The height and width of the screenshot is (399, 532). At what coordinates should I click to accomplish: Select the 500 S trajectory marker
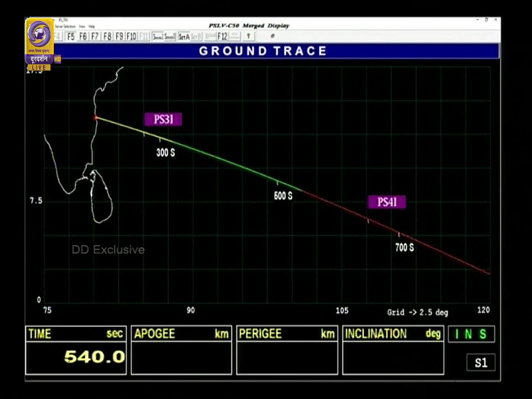pos(283,196)
